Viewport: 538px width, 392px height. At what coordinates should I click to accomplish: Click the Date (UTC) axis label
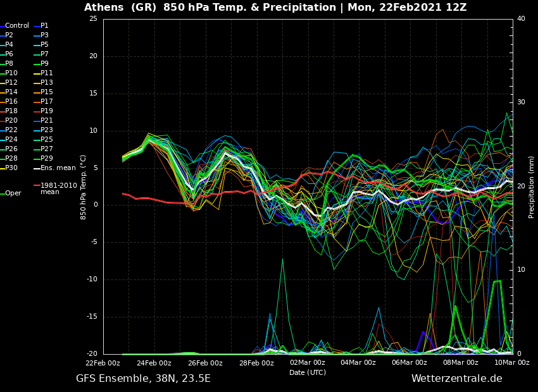click(308, 372)
